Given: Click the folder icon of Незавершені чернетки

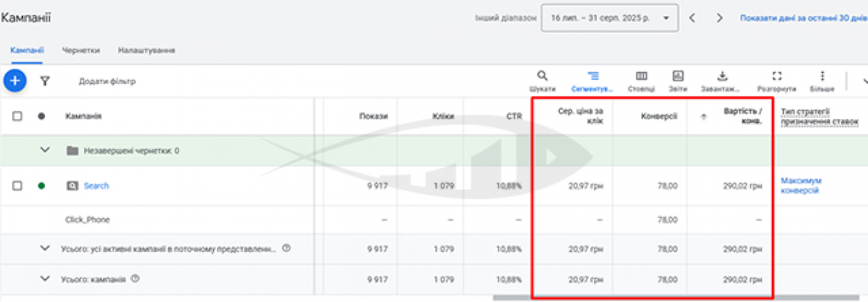Looking at the screenshot, I should click(73, 150).
